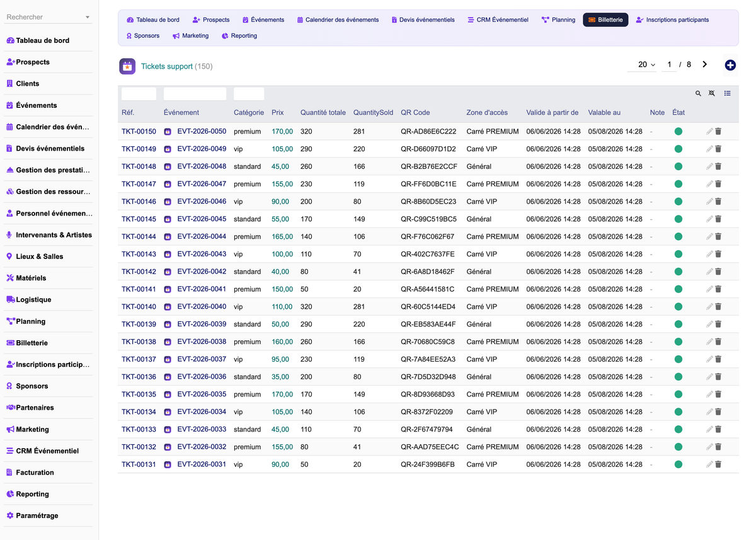The height and width of the screenshot is (540, 756).
Task: Sort by the Zone d'accès column header
Action: coord(487,113)
